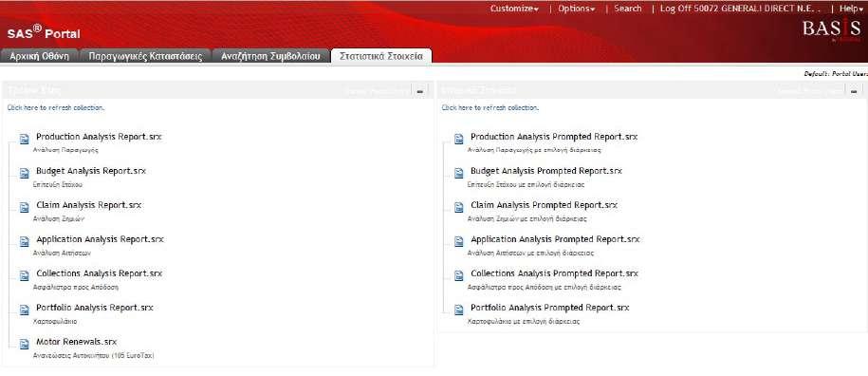Click the Search link in header

[628, 9]
